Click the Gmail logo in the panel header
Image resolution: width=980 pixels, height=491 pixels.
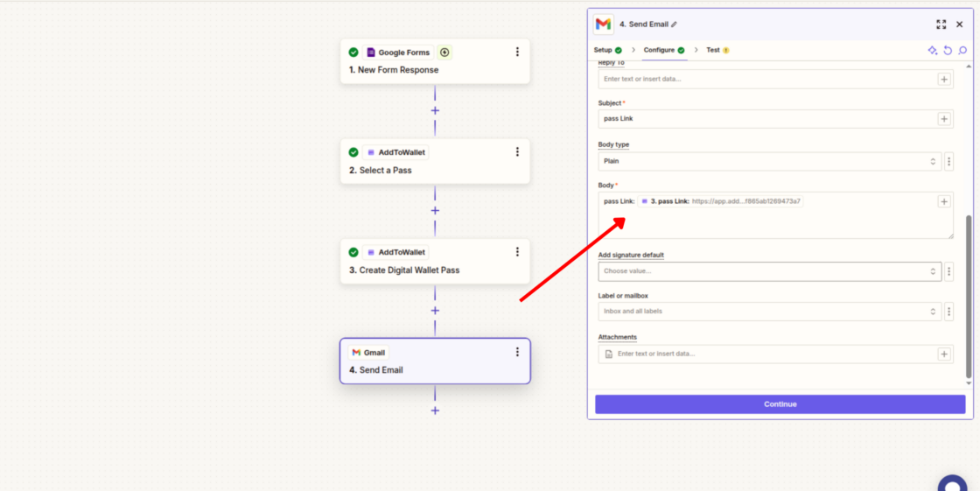pos(603,25)
